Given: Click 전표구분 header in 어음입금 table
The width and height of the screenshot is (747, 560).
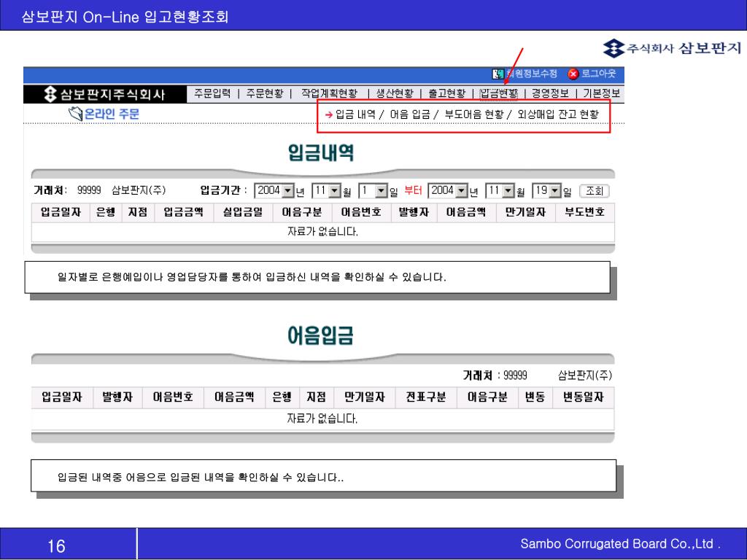Looking at the screenshot, I should coord(426,397).
